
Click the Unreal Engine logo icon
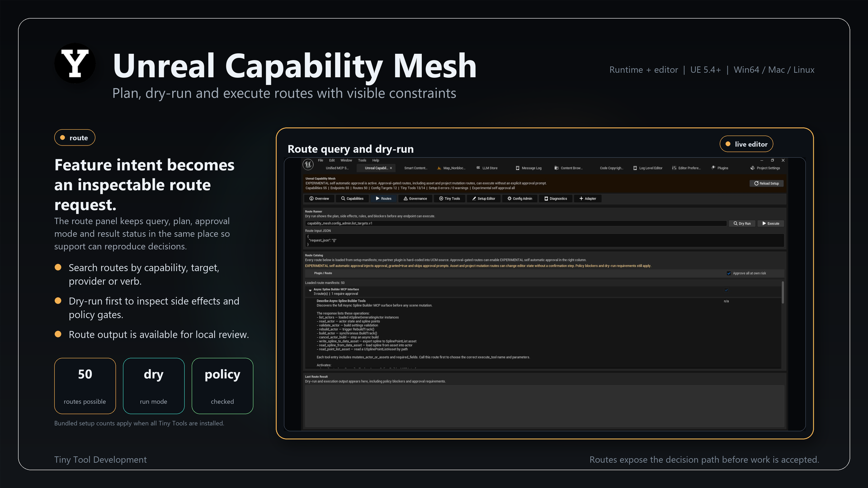[308, 164]
